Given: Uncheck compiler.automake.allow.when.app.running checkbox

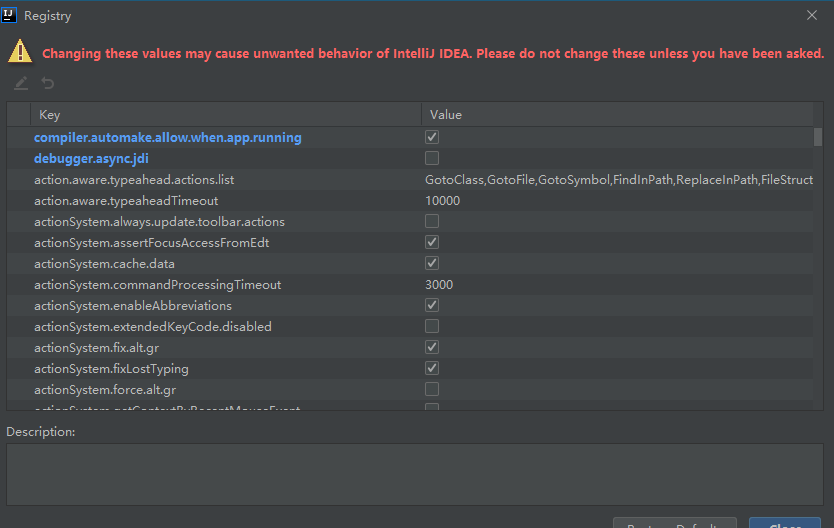Looking at the screenshot, I should click(432, 137).
